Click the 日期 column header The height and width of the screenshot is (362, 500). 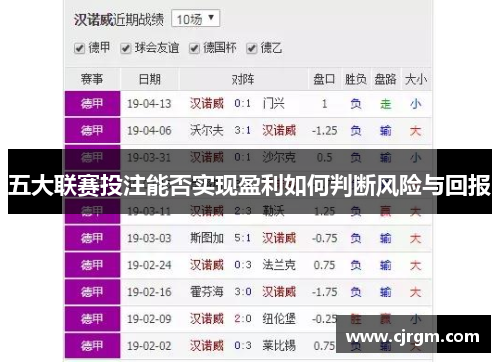point(150,79)
